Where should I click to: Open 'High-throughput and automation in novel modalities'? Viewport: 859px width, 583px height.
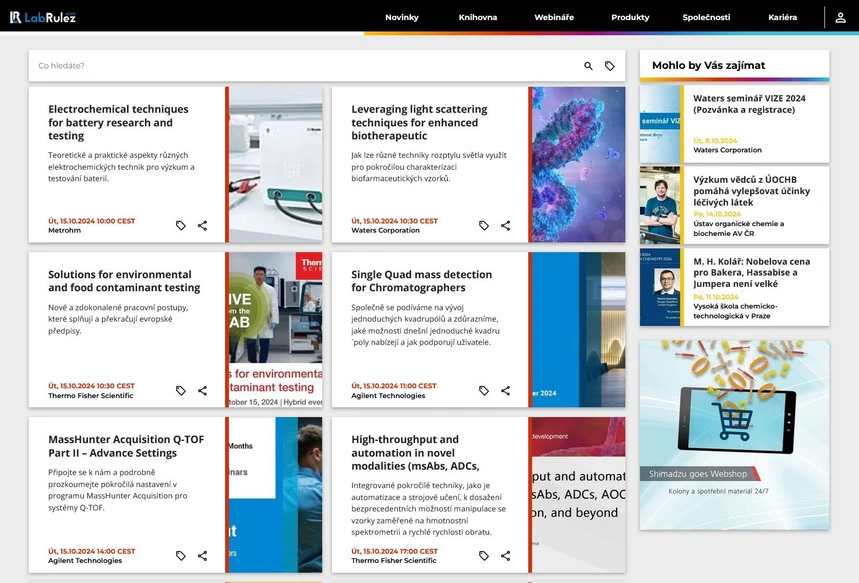click(415, 453)
